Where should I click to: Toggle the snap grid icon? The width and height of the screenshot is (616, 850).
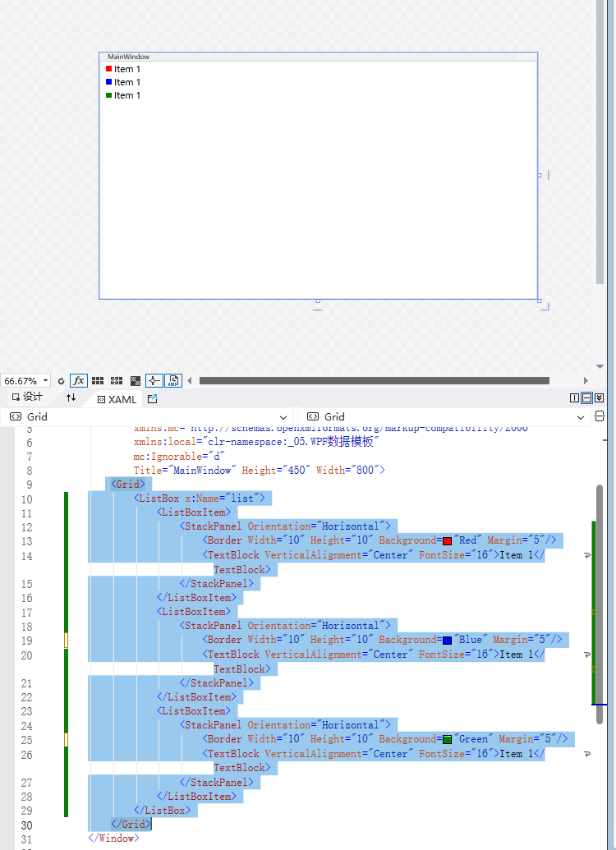point(98,381)
